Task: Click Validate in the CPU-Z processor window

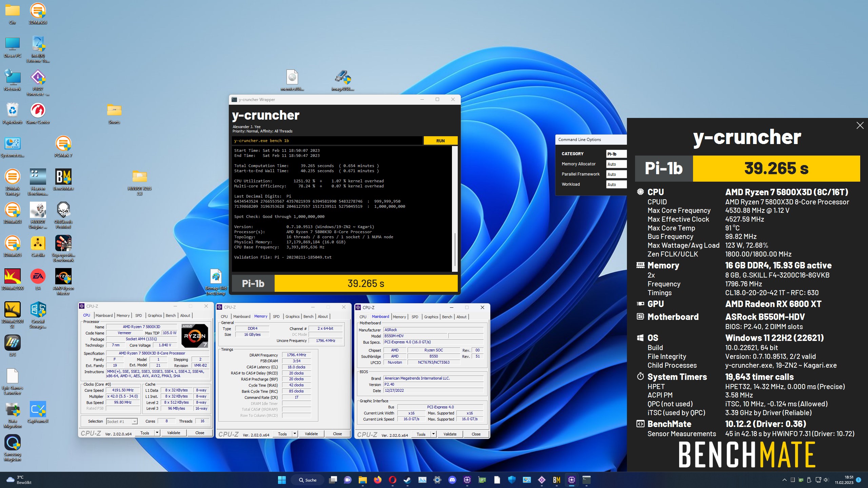Action: [174, 433]
